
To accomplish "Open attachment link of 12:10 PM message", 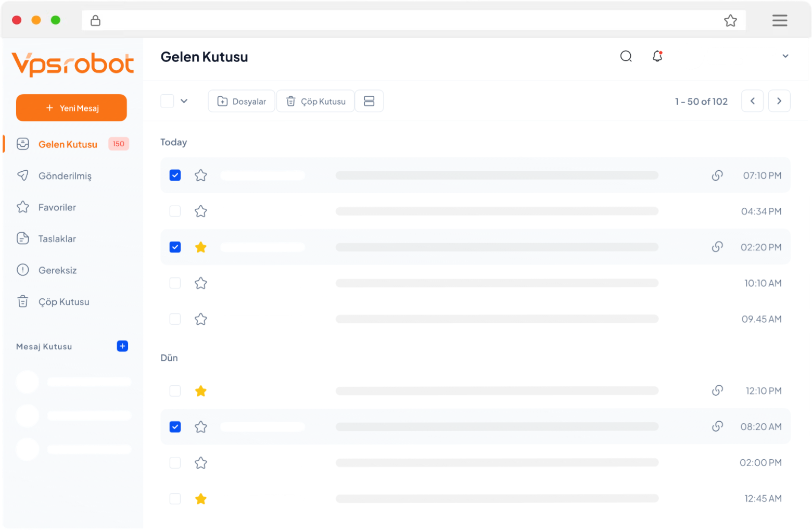I will point(717,390).
